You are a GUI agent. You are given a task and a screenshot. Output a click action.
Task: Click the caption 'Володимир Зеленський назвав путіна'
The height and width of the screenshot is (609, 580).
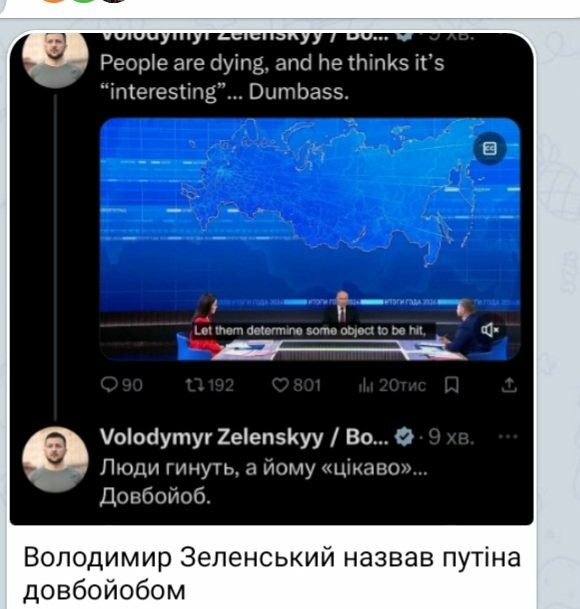click(272, 558)
